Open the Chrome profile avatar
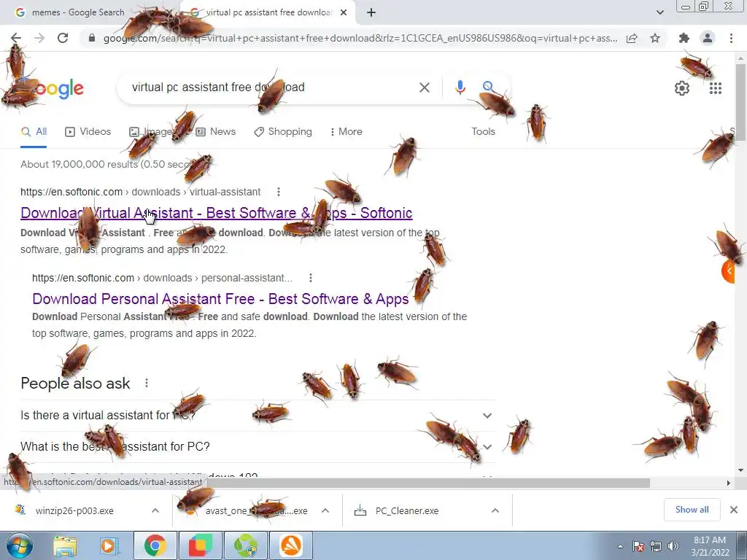This screenshot has width=747, height=560. (708, 38)
